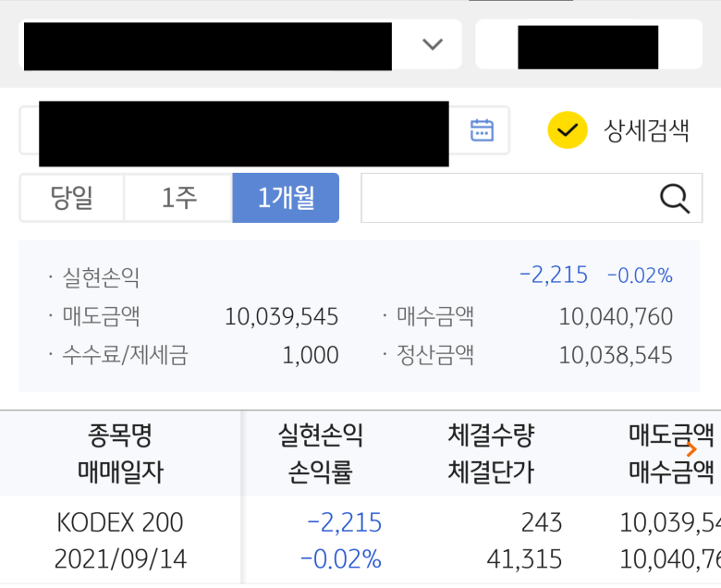Viewport: 721px width, 588px height.
Task: Select the 1개월 period tab
Action: [x=286, y=198]
